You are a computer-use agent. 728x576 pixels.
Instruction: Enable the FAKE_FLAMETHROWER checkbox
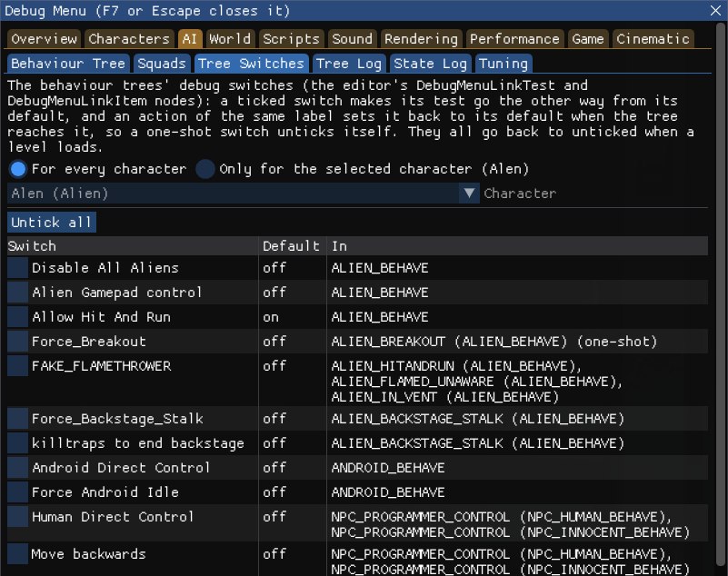(17, 366)
